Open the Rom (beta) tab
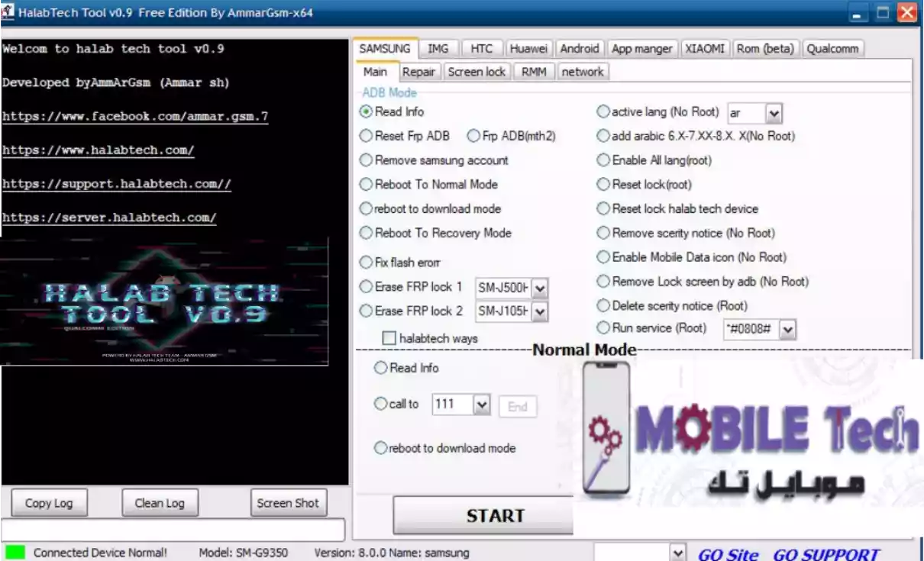The image size is (924, 561). tap(765, 49)
